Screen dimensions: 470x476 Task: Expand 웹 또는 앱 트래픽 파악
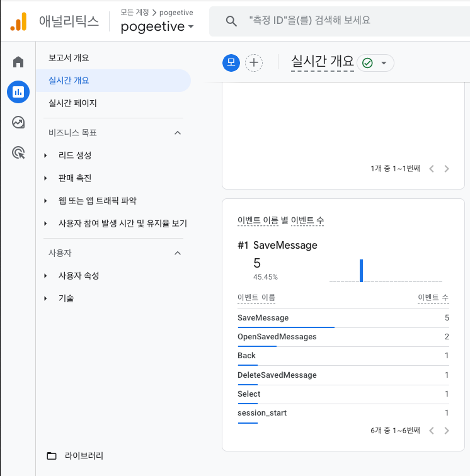(45, 201)
